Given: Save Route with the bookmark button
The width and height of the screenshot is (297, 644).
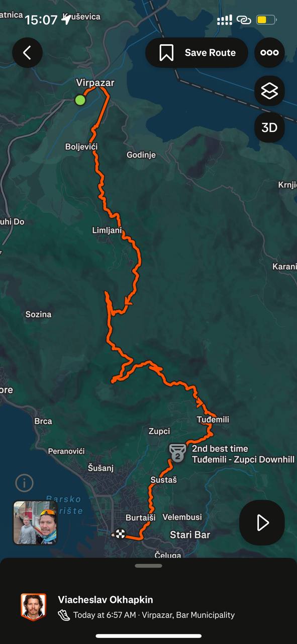Looking at the screenshot, I should (197, 52).
